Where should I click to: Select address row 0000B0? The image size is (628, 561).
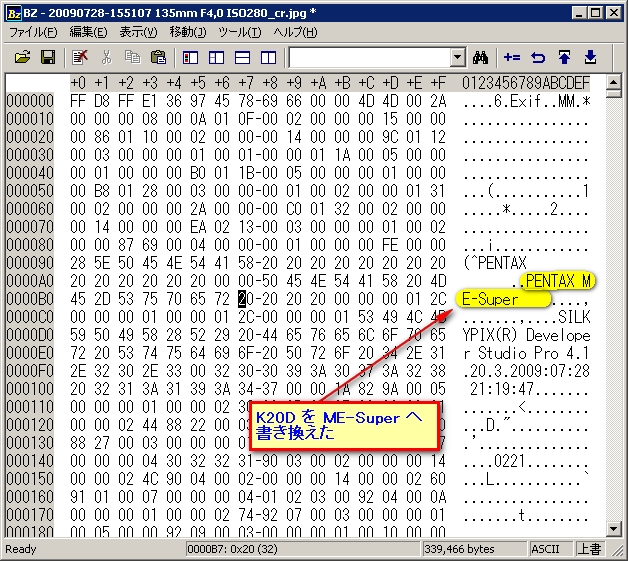pos(30,299)
